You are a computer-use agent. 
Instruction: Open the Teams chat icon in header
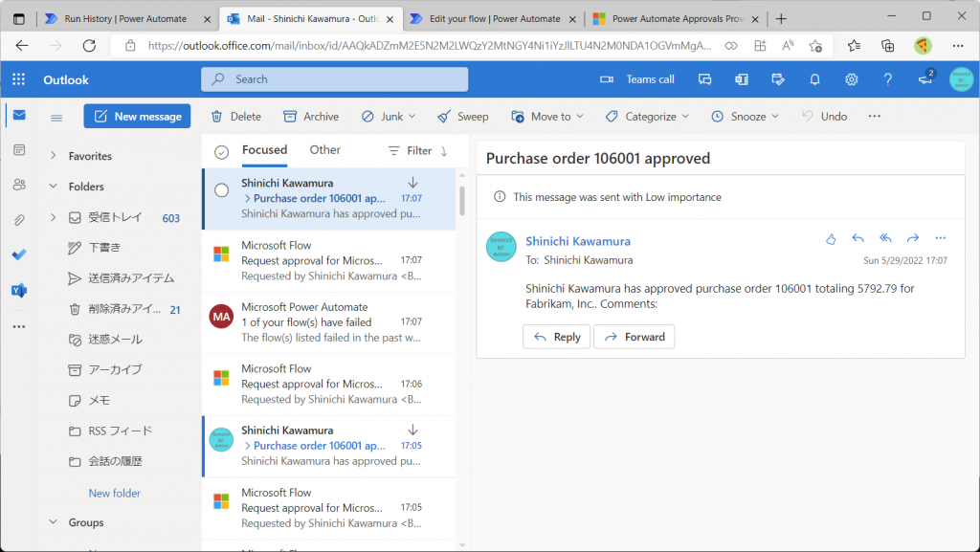point(705,79)
